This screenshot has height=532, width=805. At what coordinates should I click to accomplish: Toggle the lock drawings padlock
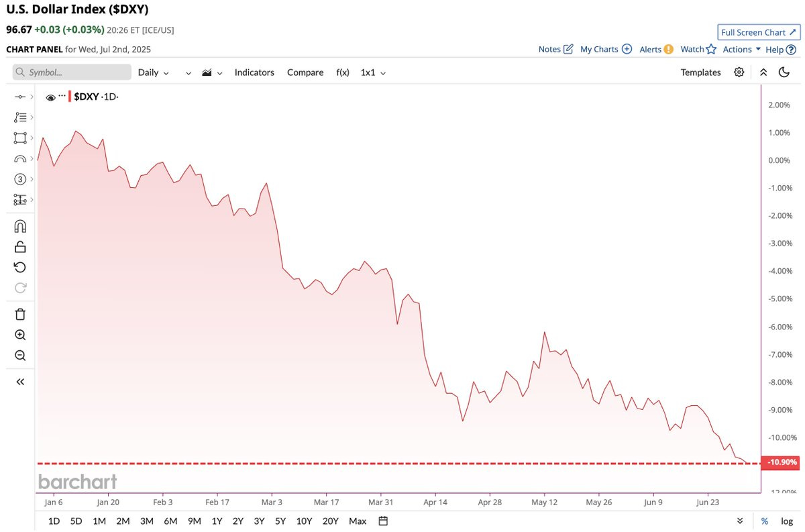click(x=20, y=247)
